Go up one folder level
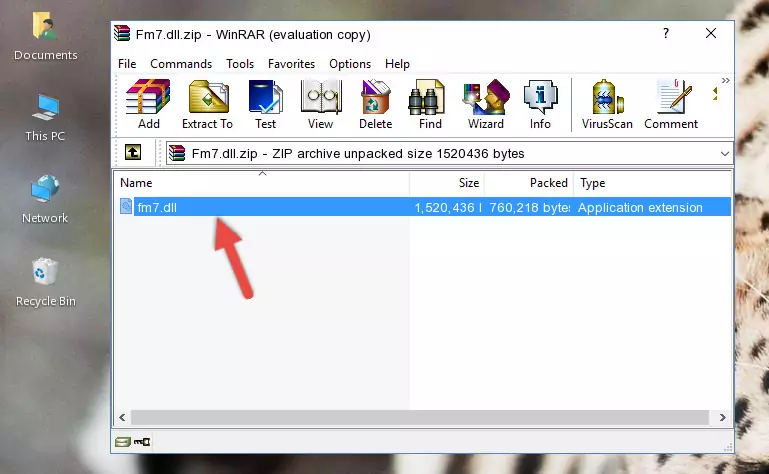769x474 pixels. 132,153
